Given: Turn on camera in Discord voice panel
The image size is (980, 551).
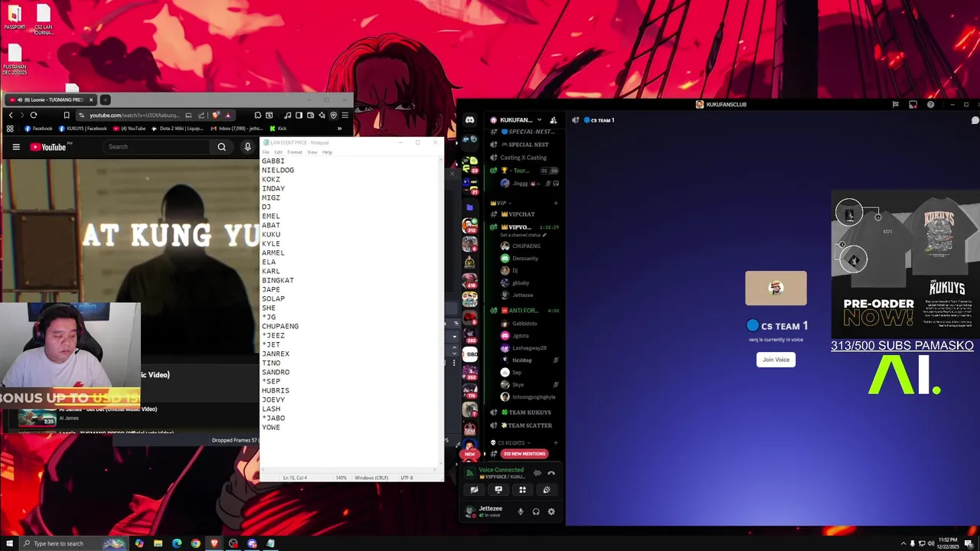Looking at the screenshot, I should [475, 490].
